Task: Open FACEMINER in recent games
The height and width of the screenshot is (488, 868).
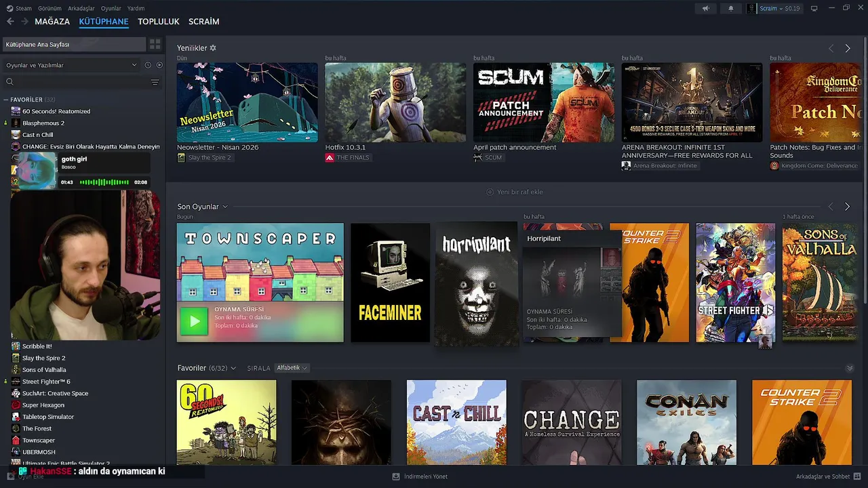Action: tap(390, 283)
